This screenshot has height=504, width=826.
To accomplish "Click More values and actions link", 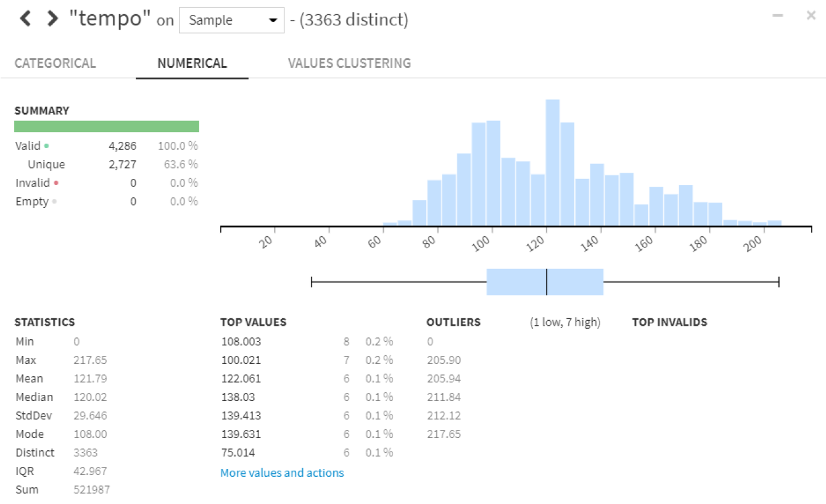I will point(282,473).
